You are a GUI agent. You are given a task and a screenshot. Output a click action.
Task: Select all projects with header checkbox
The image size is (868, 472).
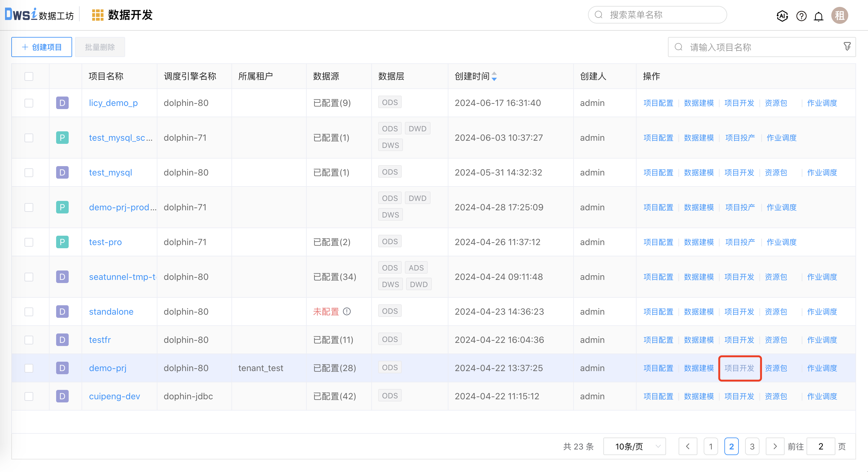29,76
